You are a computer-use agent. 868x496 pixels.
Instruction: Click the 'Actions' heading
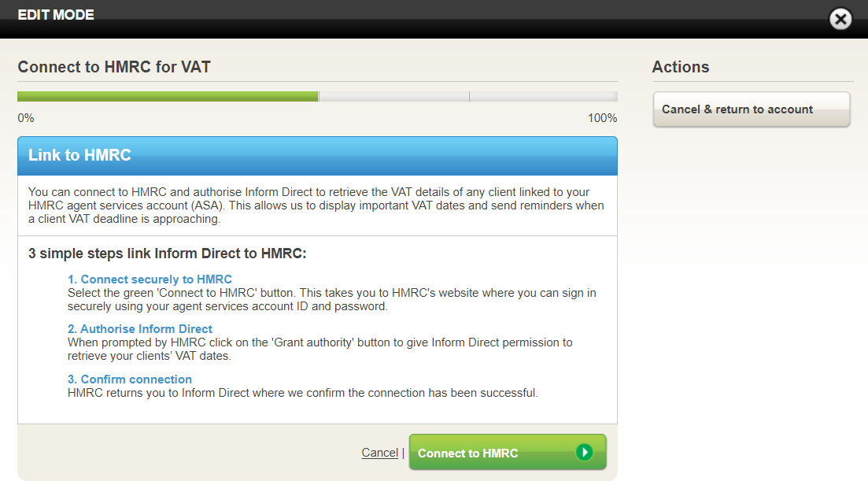point(681,67)
